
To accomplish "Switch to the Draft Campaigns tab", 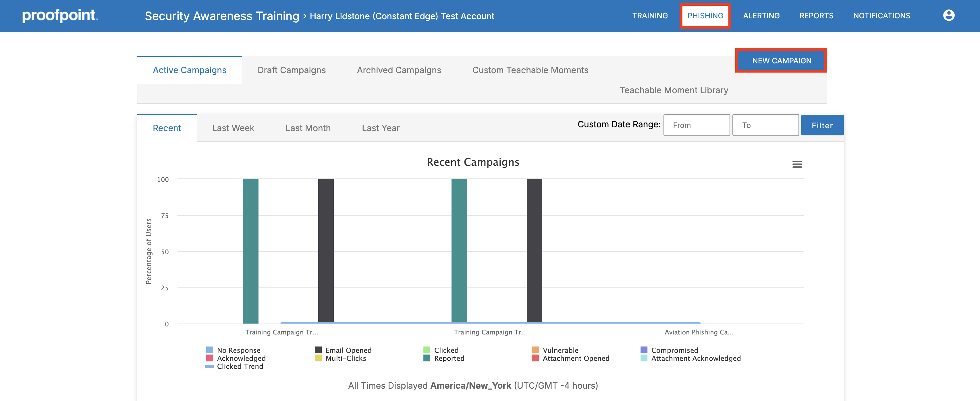I will point(292,70).
